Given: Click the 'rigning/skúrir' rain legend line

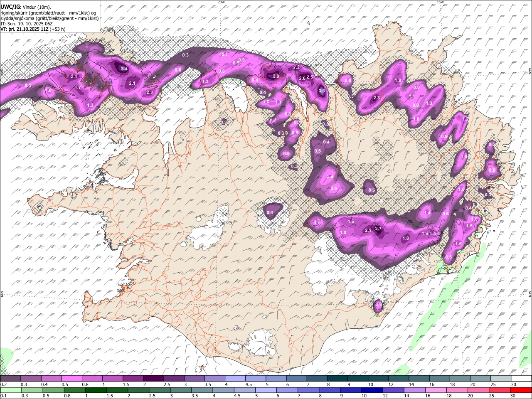Looking at the screenshot, I should [48, 12].
